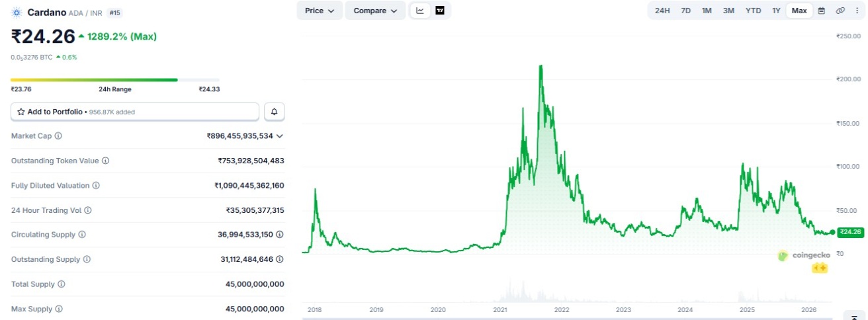Click the ₹1,090,445,362,160 valuation value
Image resolution: width=868 pixels, height=320 pixels.
[249, 186]
